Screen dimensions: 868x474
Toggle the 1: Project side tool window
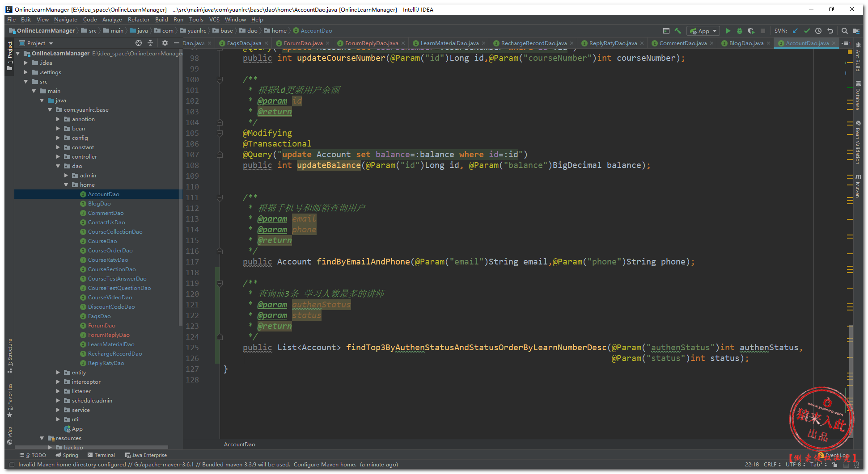tap(9, 55)
